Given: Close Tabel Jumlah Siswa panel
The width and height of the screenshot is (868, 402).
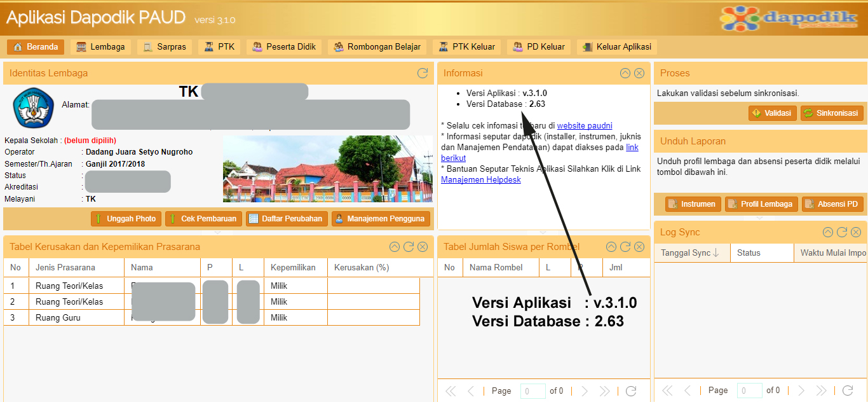Looking at the screenshot, I should pyautogui.click(x=639, y=247).
